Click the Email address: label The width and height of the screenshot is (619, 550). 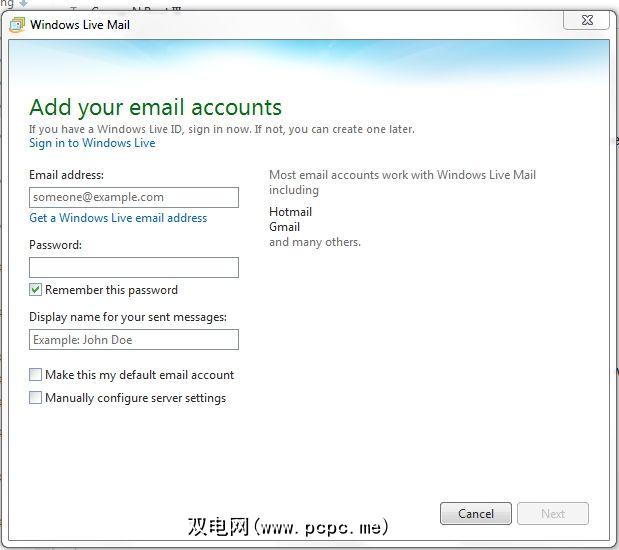pos(66,175)
